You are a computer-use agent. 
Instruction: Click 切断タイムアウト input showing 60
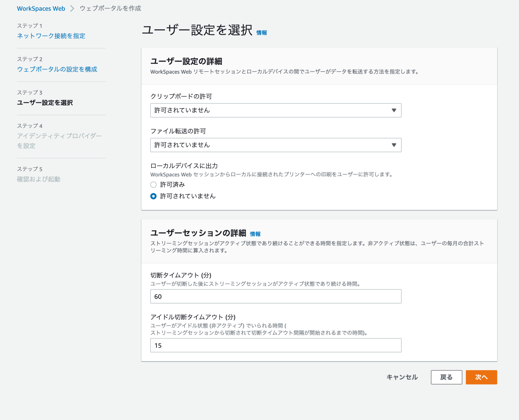coord(276,296)
